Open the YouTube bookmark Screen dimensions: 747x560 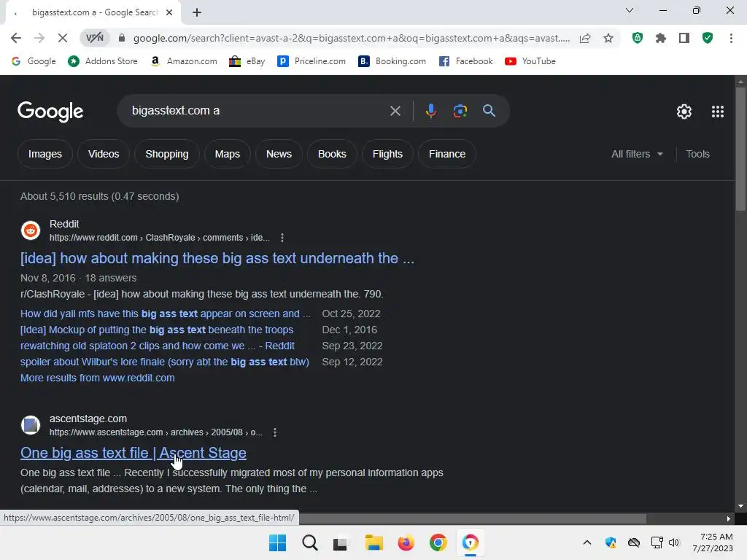coord(530,61)
